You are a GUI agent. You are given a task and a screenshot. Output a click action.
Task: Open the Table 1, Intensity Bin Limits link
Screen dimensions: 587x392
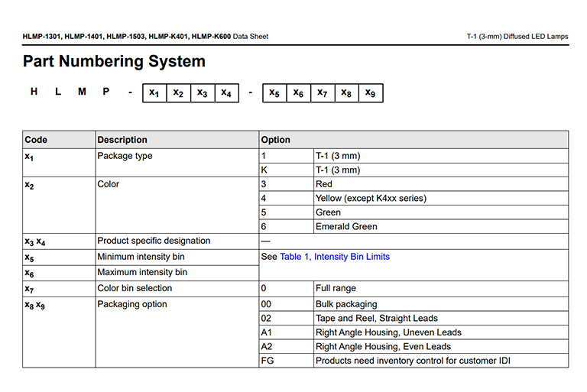click(x=335, y=257)
